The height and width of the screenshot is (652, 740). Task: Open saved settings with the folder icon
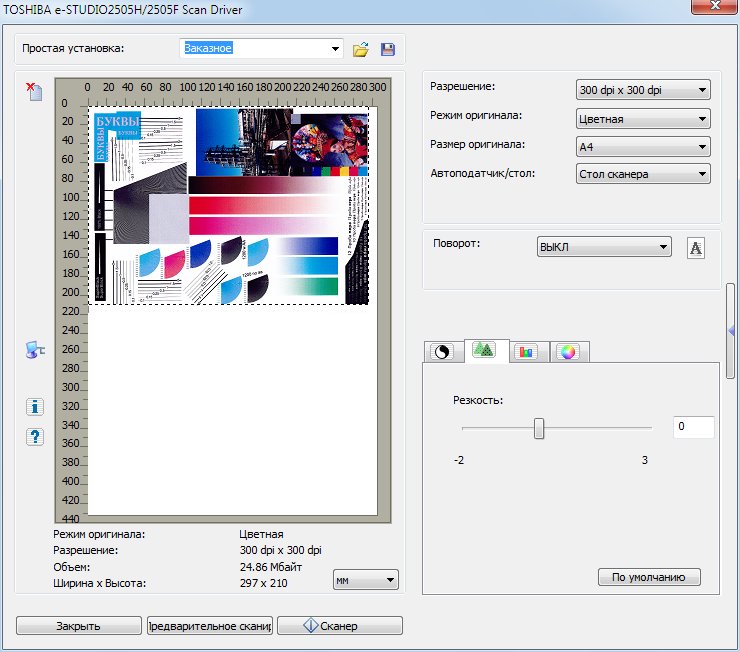(x=361, y=49)
